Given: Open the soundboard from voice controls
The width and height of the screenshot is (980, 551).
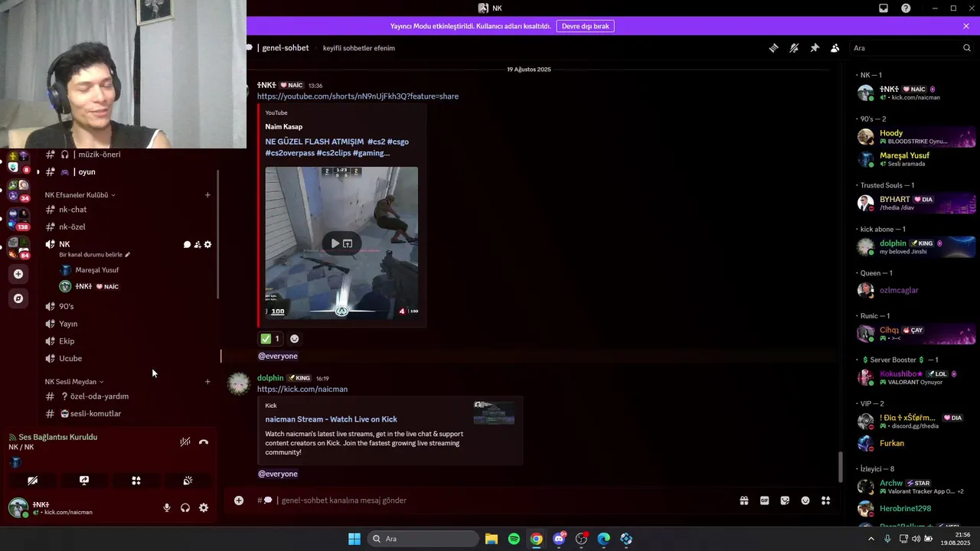Looking at the screenshot, I should coord(188,481).
